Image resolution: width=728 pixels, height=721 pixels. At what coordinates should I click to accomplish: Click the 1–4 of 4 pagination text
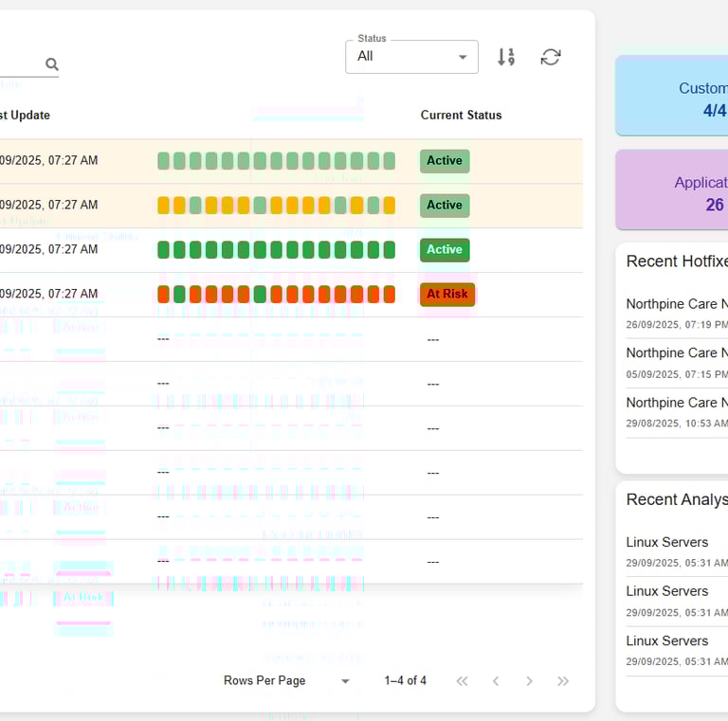(x=406, y=680)
